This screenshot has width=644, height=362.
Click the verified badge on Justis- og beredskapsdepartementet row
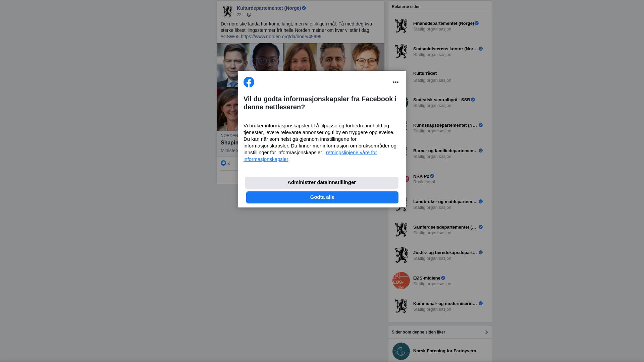pos(481,253)
